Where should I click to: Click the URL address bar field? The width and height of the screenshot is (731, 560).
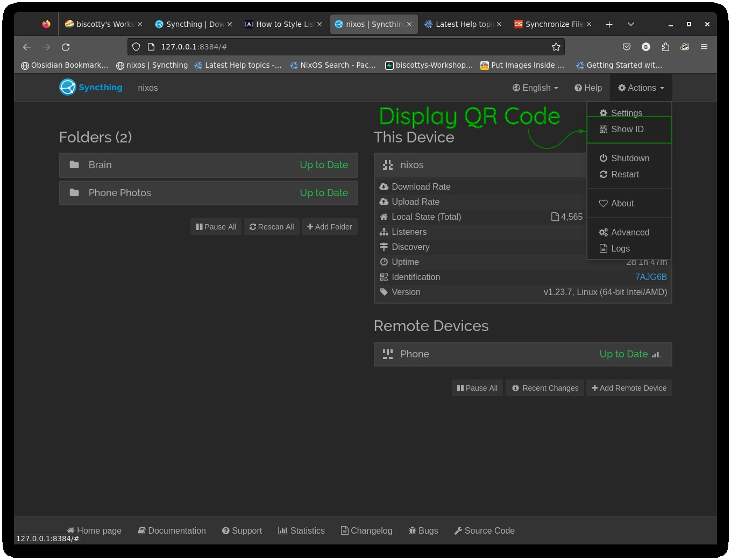346,47
